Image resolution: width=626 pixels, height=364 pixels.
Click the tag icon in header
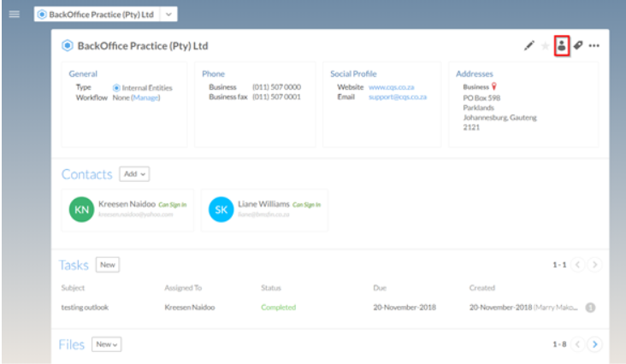coord(578,46)
